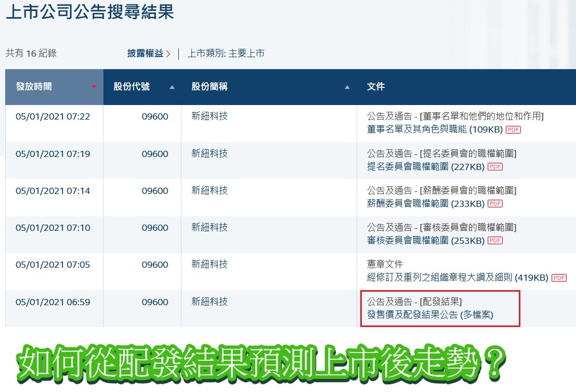Sort by 股份簡稱 using its arrow
576x392 pixels.
click(347, 87)
